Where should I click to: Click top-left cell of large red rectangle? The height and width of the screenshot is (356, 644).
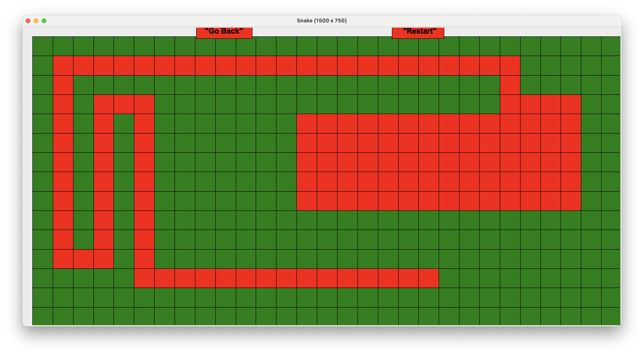point(307,124)
